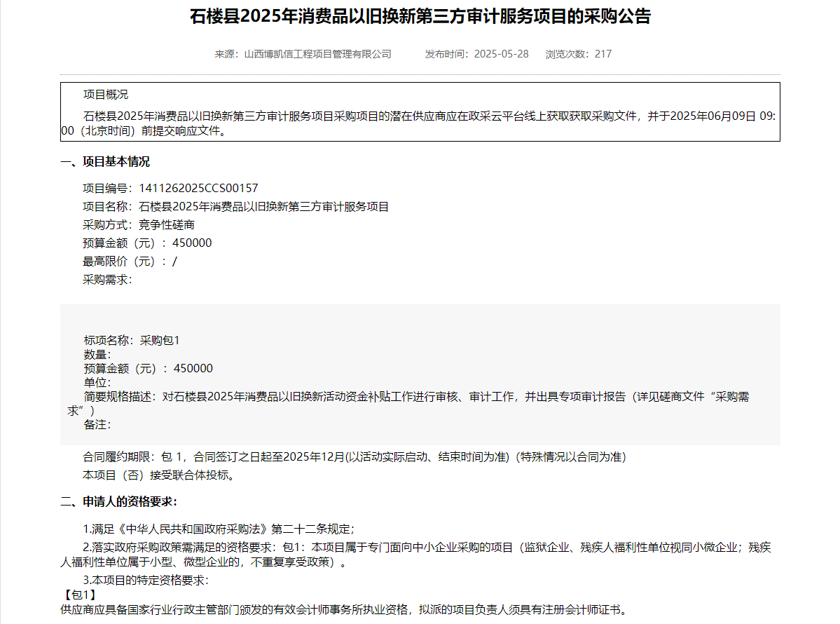Click the 项目概况 heading
The width and height of the screenshot is (840, 624).
pyautogui.click(x=106, y=95)
